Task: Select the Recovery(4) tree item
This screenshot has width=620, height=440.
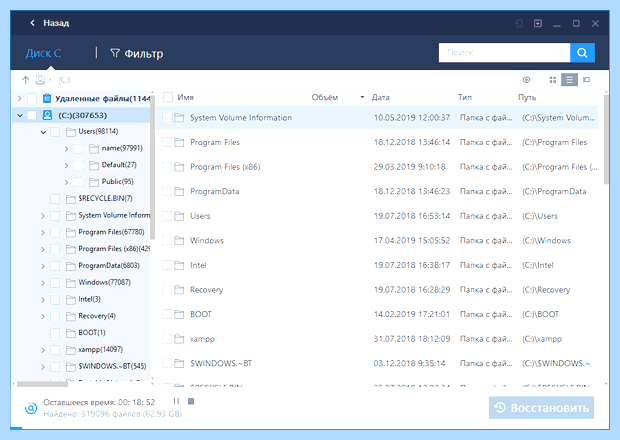Action: [97, 316]
